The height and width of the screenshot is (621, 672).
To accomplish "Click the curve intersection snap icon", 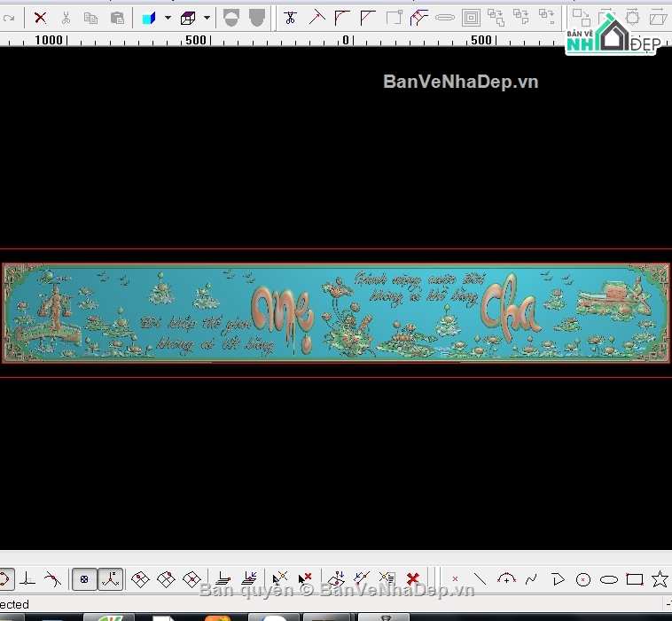I will point(52,579).
